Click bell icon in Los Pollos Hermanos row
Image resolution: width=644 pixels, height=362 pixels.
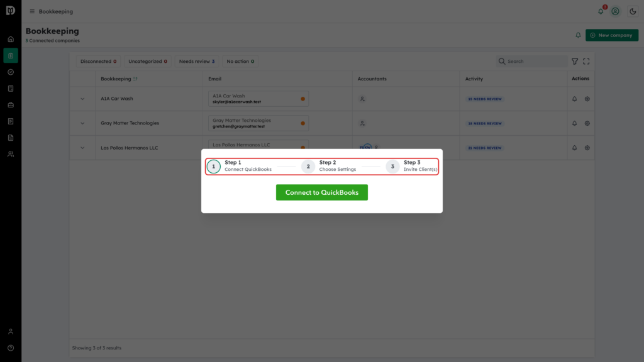pos(575,148)
